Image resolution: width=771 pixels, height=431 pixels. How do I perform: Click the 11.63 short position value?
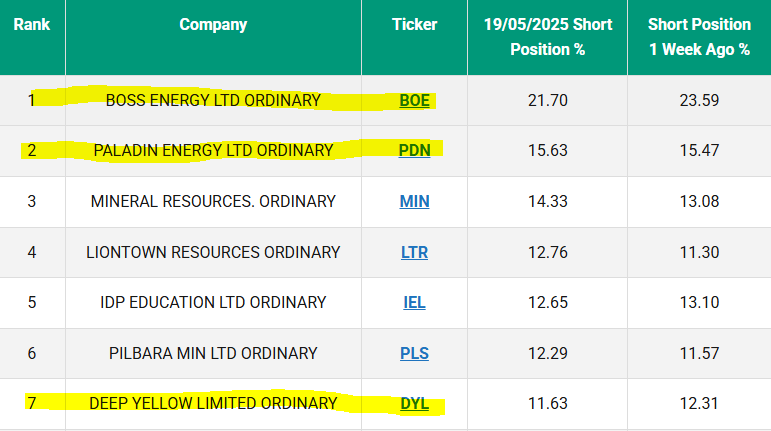pos(547,403)
